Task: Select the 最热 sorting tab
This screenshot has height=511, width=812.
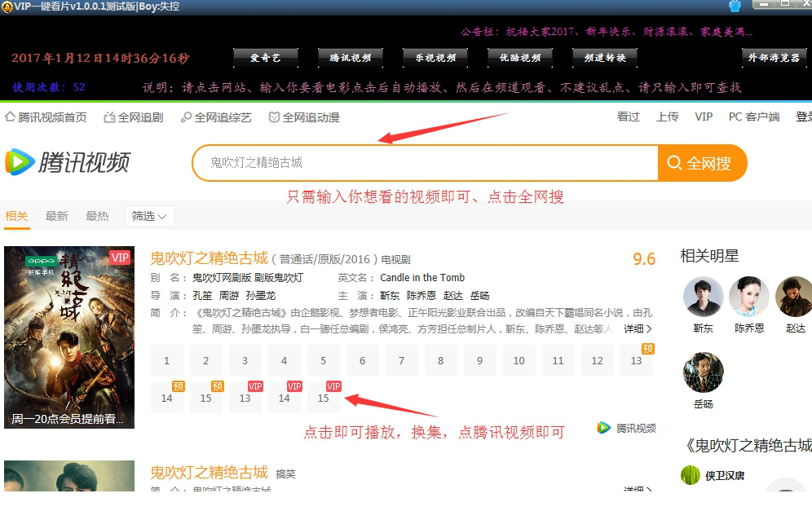Action: click(x=97, y=216)
